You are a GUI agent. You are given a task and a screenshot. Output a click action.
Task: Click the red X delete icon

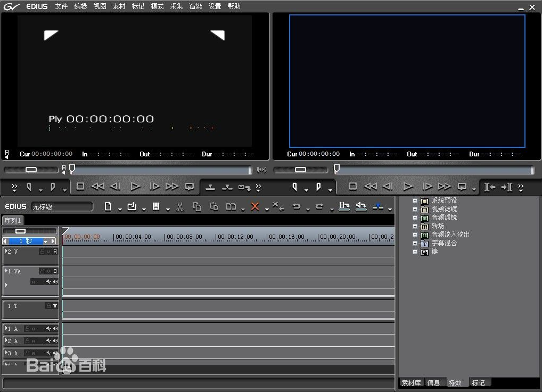(255, 207)
